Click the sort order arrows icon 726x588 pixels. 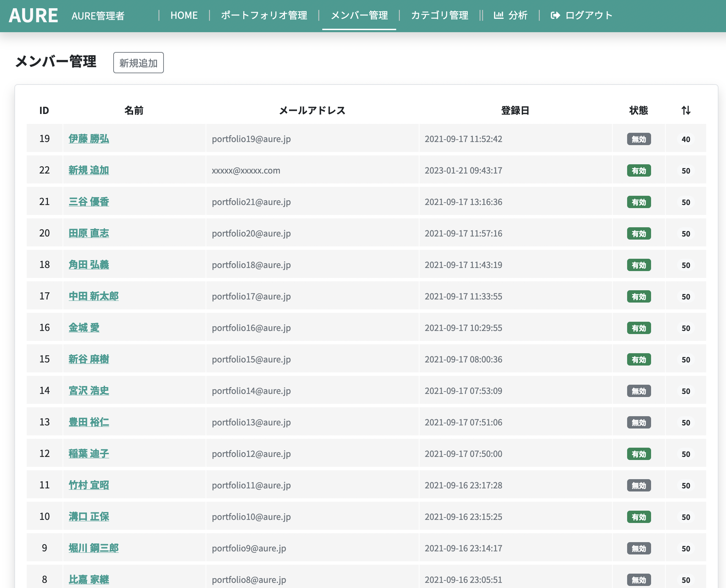click(686, 110)
